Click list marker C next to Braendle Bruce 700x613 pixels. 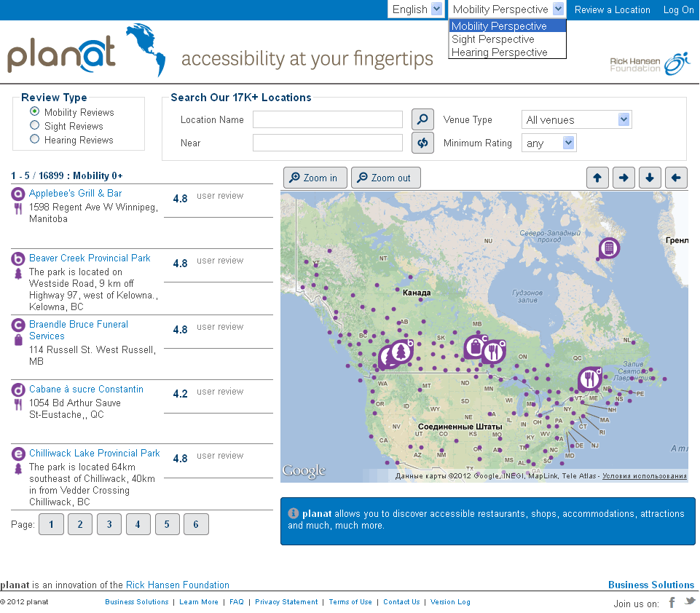[18, 325]
